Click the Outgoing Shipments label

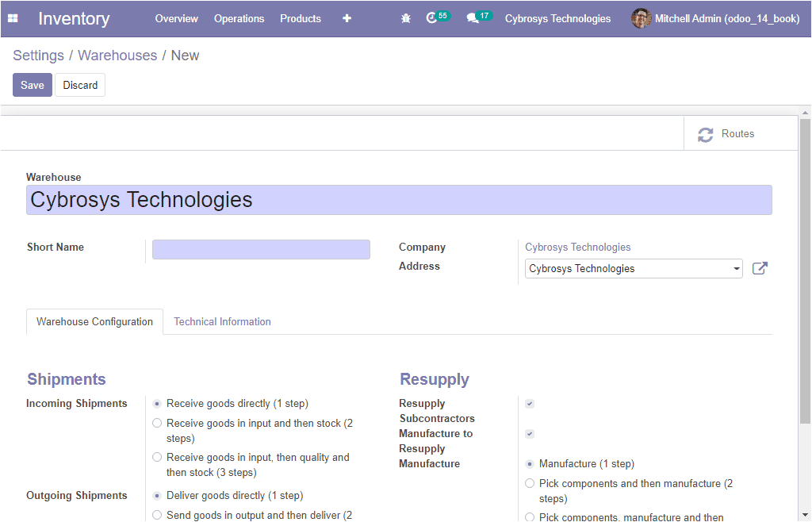tap(77, 496)
